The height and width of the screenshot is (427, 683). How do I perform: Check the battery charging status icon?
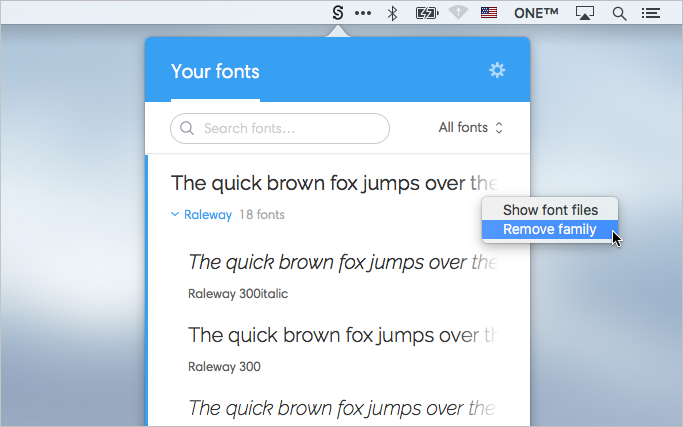tap(427, 13)
